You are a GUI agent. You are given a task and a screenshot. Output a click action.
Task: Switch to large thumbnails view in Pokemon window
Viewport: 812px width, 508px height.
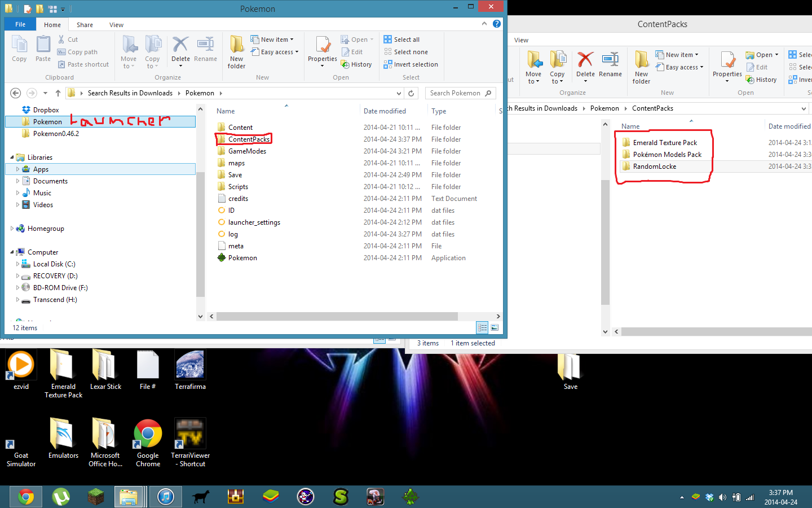[x=495, y=327]
